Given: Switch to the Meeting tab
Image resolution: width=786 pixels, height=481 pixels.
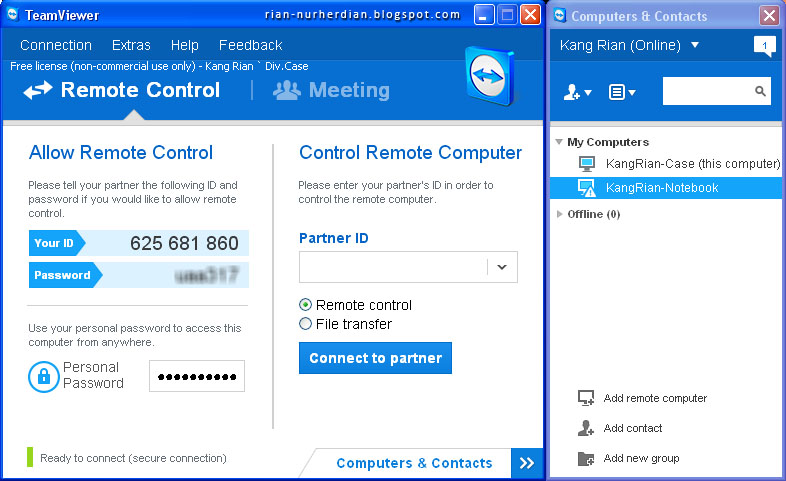Looking at the screenshot, I should tap(331, 90).
